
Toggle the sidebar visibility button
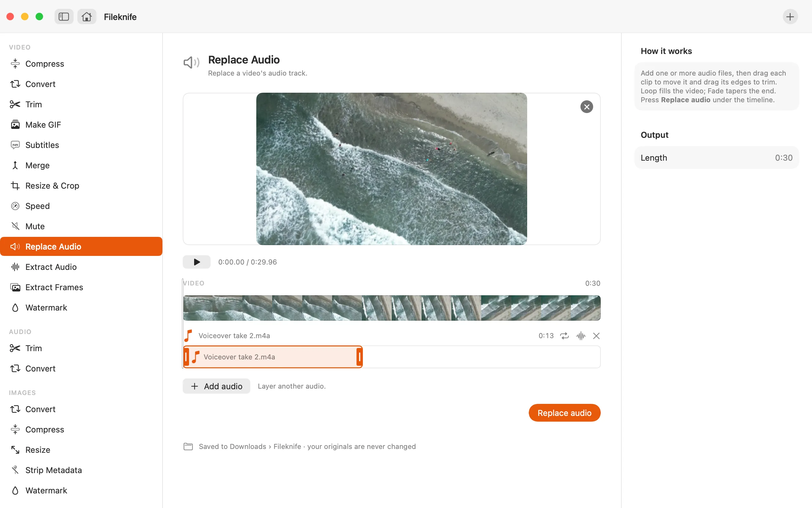64,17
